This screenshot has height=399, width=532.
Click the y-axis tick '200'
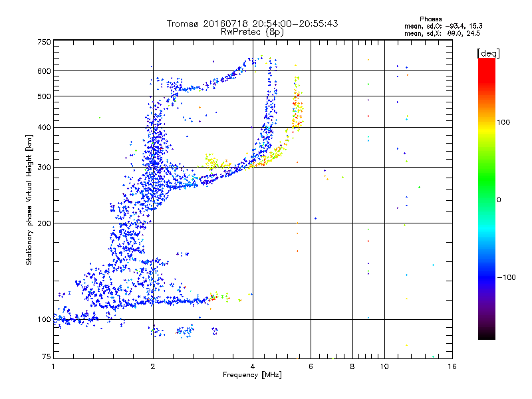click(x=44, y=223)
